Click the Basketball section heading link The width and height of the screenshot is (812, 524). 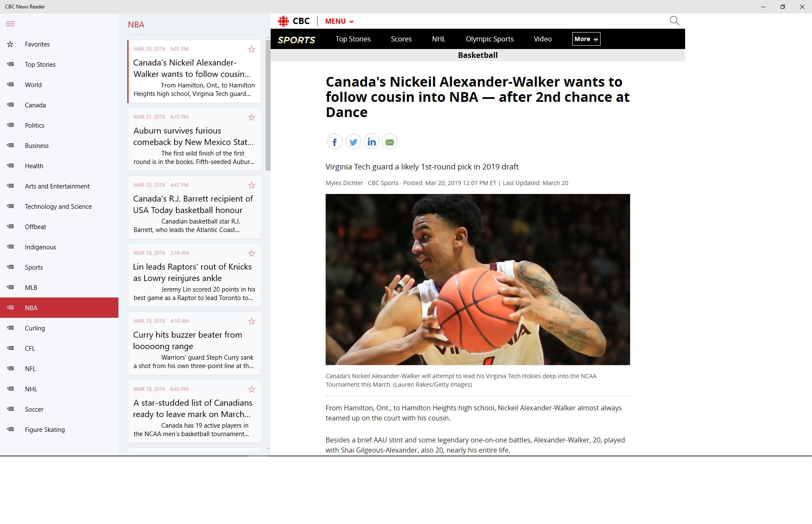coord(477,55)
